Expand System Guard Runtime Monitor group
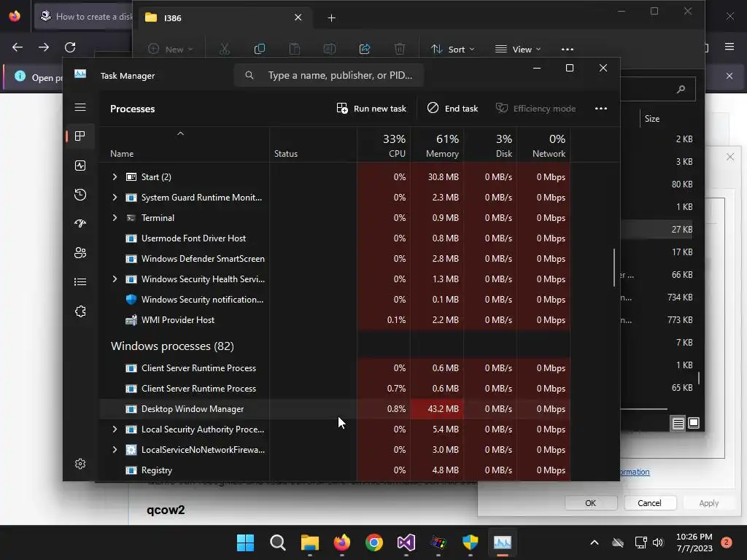 [115, 197]
